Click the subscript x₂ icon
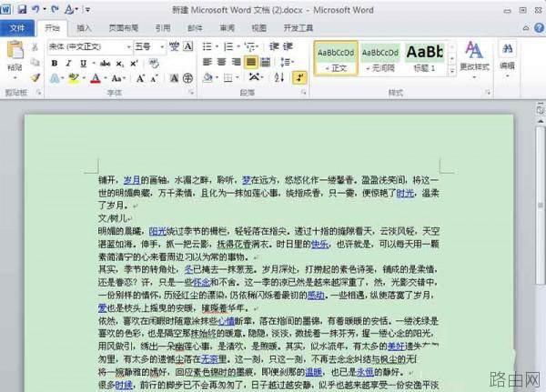The height and width of the screenshot is (392, 546). point(119,64)
